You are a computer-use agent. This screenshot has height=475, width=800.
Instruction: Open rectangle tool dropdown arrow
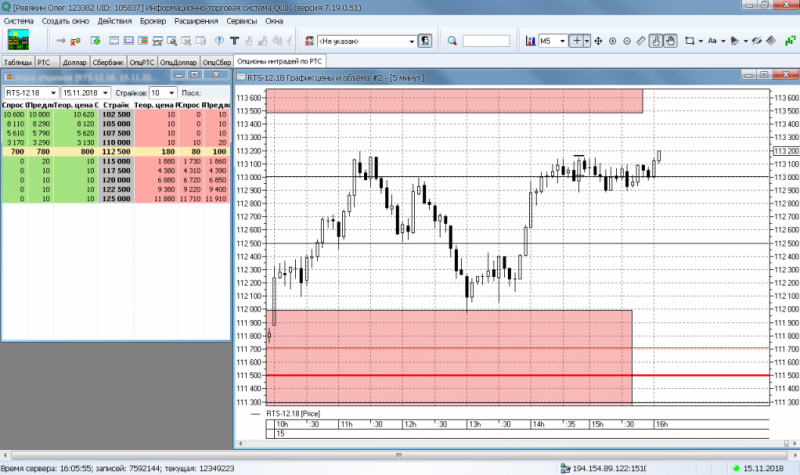(x=701, y=41)
